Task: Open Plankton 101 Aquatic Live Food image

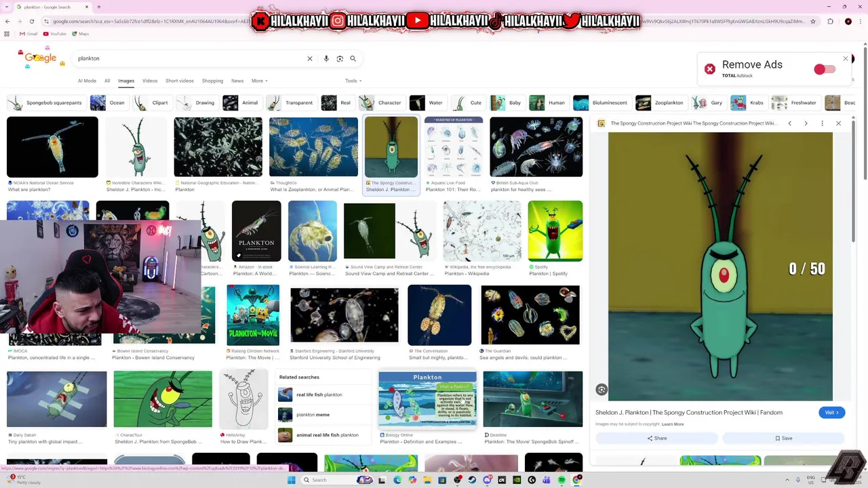Action: click(453, 147)
